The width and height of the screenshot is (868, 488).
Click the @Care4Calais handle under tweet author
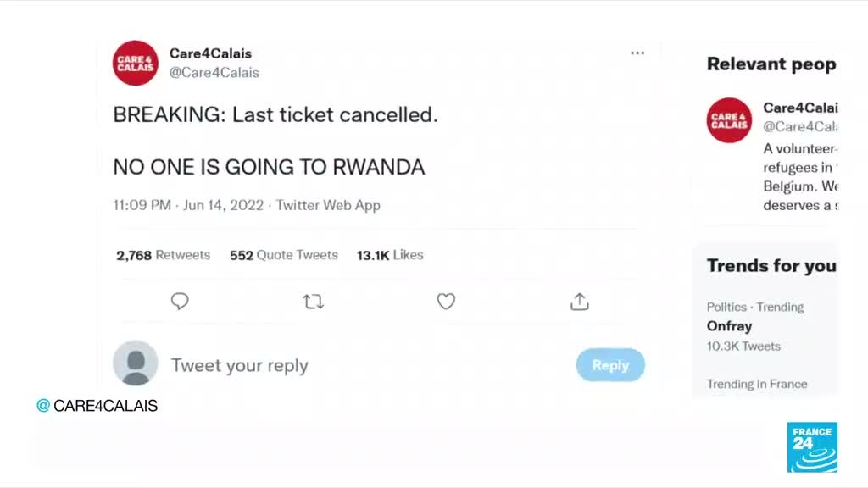click(214, 73)
